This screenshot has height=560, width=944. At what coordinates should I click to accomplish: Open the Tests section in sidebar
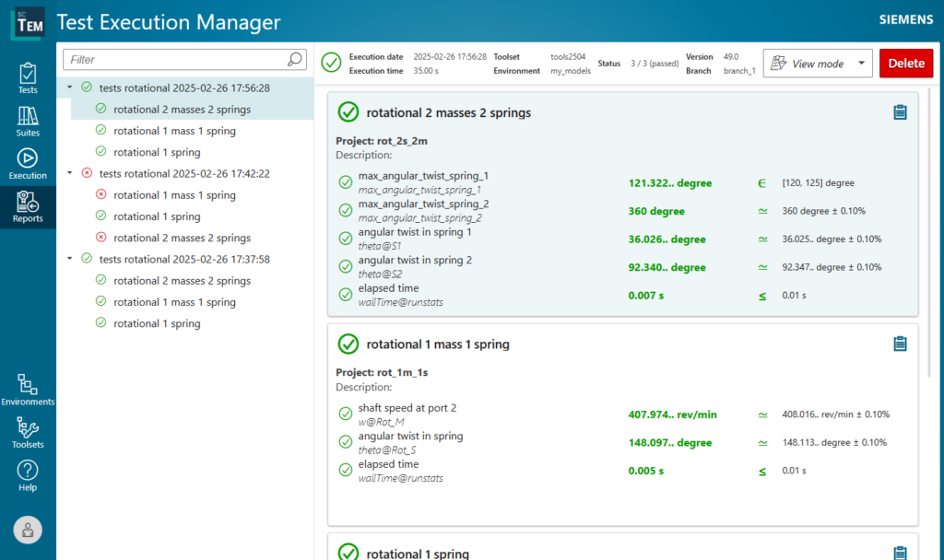pyautogui.click(x=28, y=77)
